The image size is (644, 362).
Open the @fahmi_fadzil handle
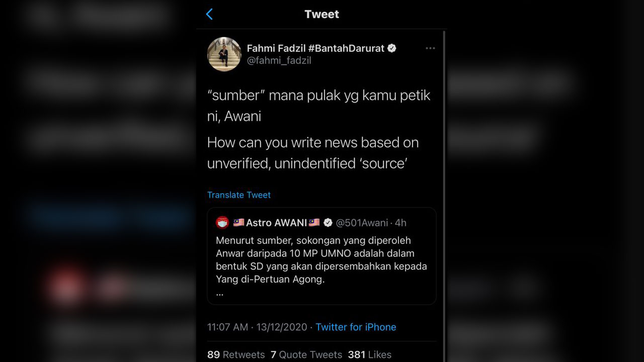point(279,60)
